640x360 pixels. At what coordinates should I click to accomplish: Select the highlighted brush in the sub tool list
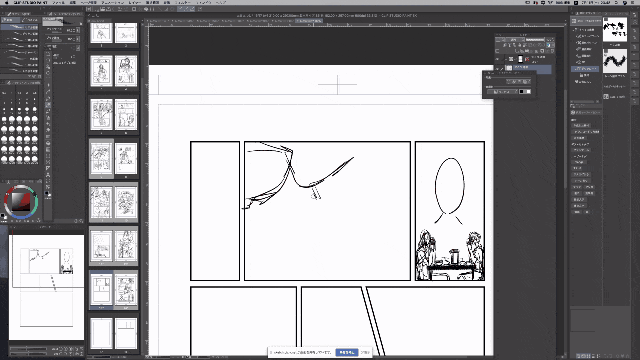20,27
